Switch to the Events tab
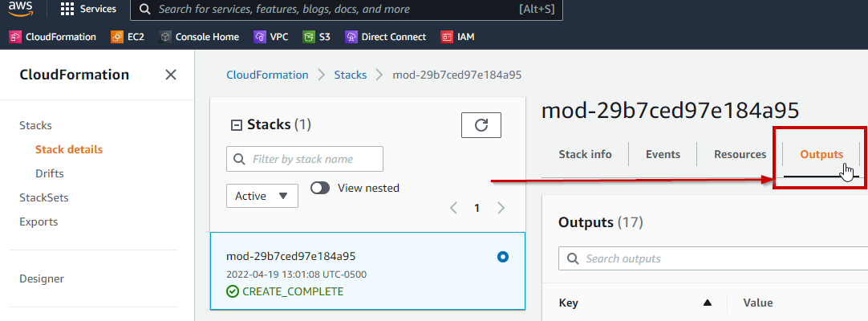Image resolution: width=868 pixels, height=321 pixels. [x=663, y=154]
